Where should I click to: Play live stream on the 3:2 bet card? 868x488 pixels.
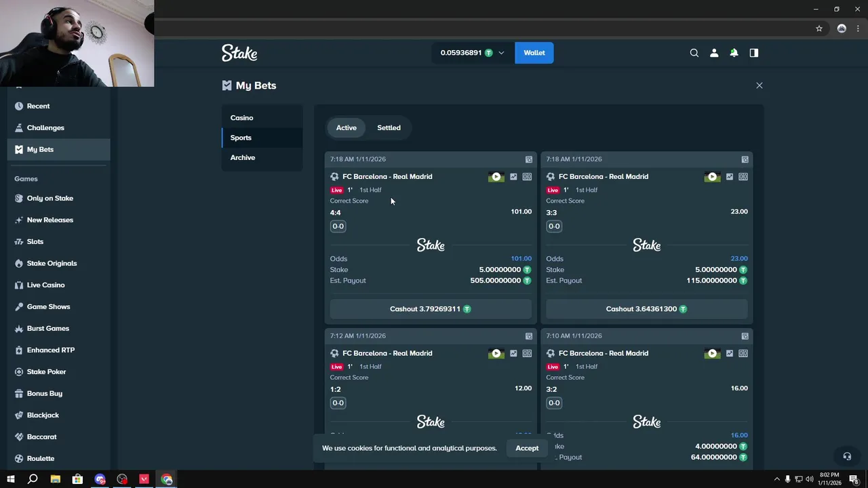point(712,354)
